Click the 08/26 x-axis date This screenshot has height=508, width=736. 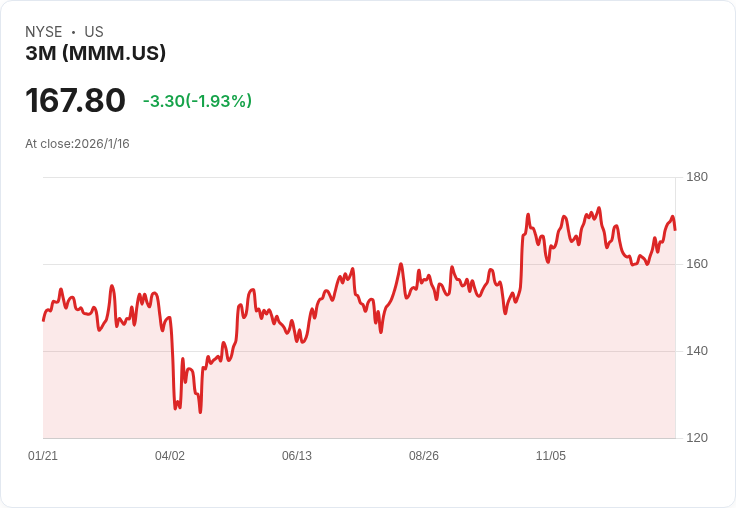click(x=424, y=456)
